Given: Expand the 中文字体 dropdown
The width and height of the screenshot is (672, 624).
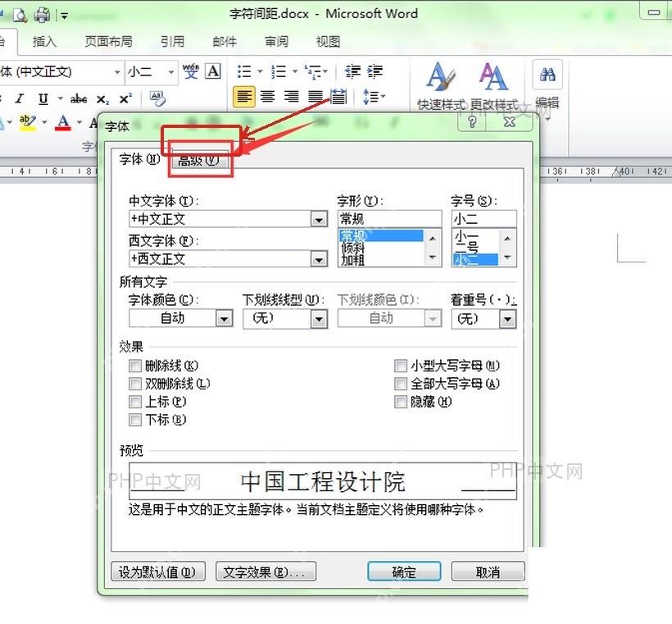Looking at the screenshot, I should [x=319, y=220].
